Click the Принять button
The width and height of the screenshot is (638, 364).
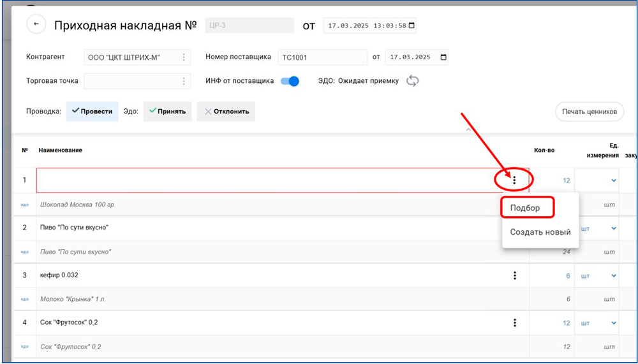pos(167,112)
